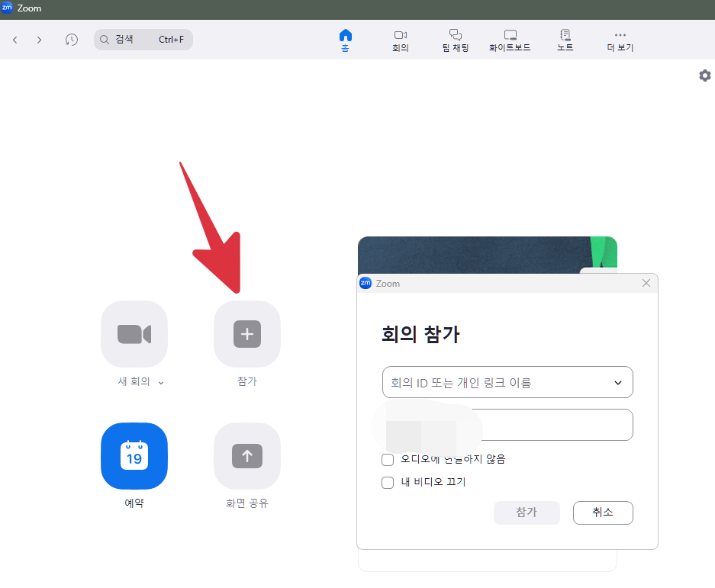Click the Share Screen icon
Viewport: 715px width, 588px height.
pos(246,456)
